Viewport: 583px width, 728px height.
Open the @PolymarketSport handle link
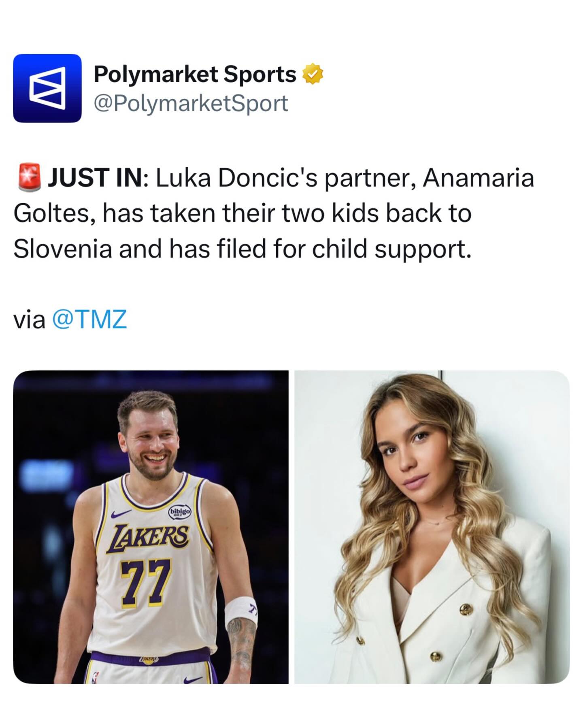pyautogui.click(x=191, y=104)
